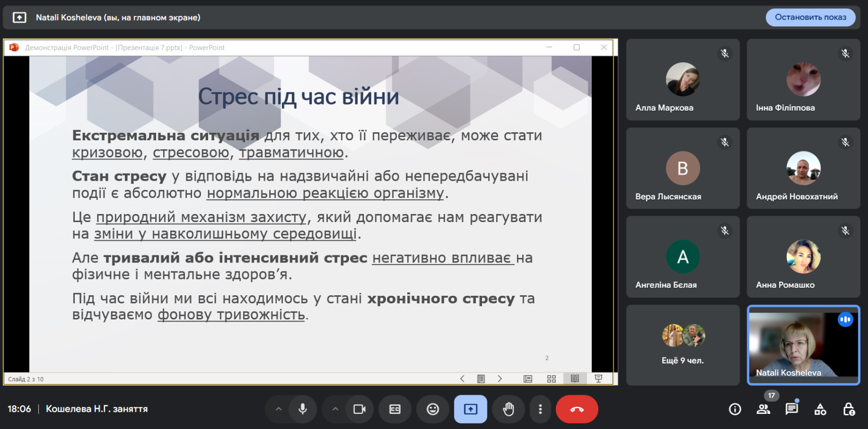868x429 pixels.
Task: Open the chat with everyone panel
Action: coord(791,409)
